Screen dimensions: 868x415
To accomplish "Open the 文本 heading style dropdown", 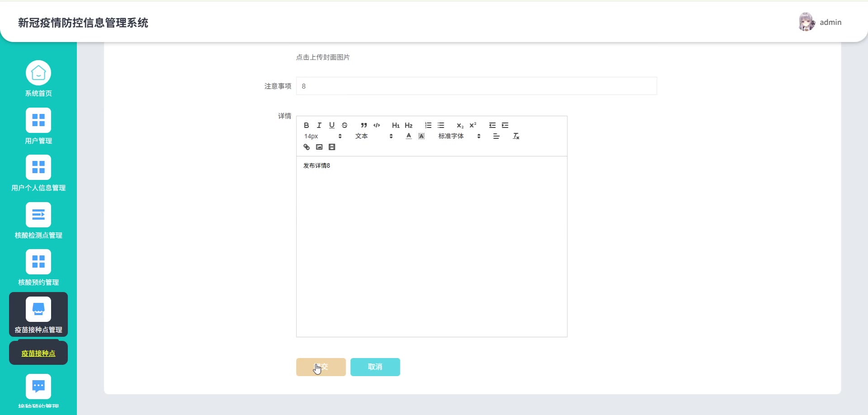I will pos(374,136).
